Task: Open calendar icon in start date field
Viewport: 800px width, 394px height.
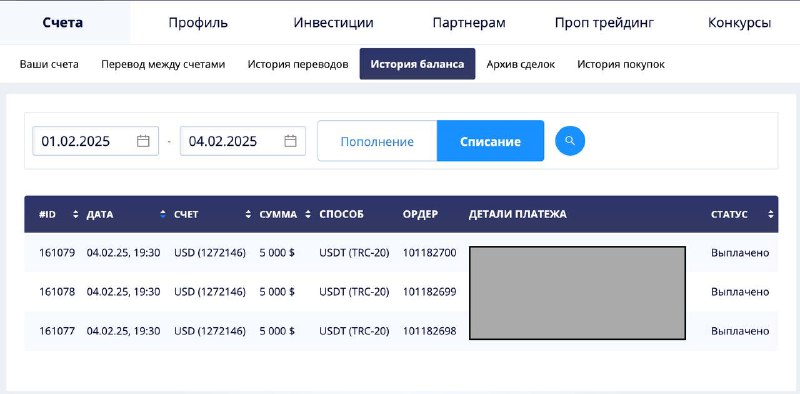Action: (x=143, y=141)
